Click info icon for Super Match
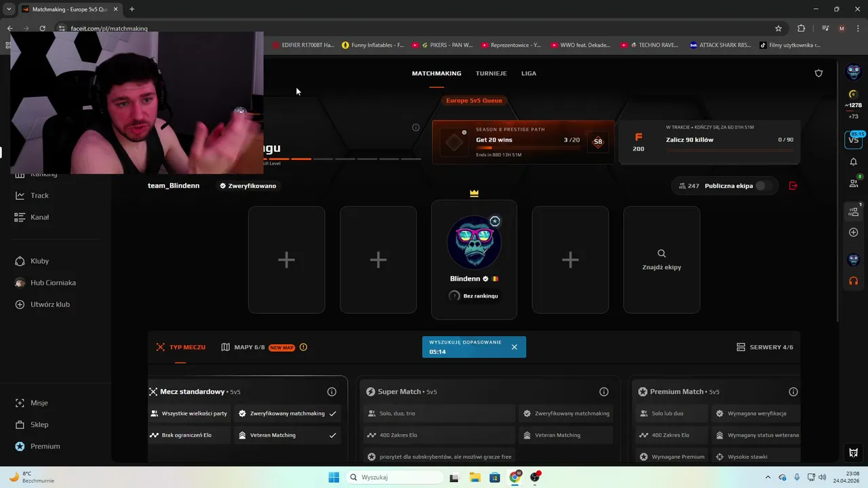The image size is (868, 488). (x=604, y=392)
